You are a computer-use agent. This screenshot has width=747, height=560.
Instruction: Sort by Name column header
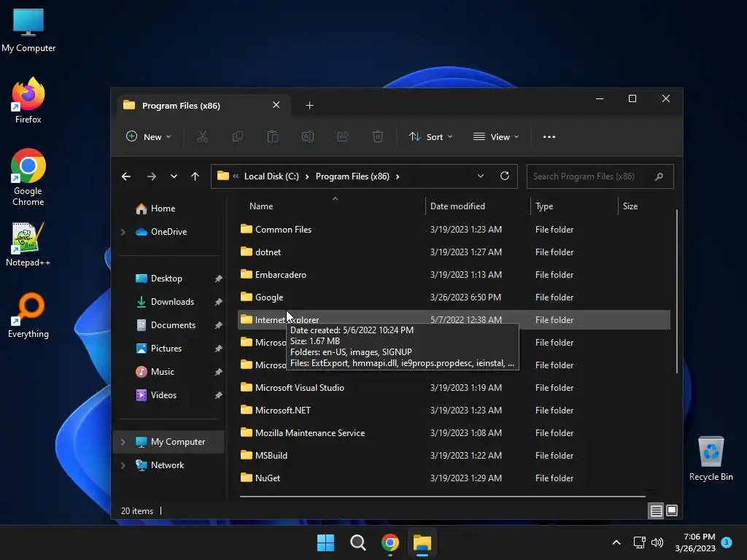tap(261, 206)
